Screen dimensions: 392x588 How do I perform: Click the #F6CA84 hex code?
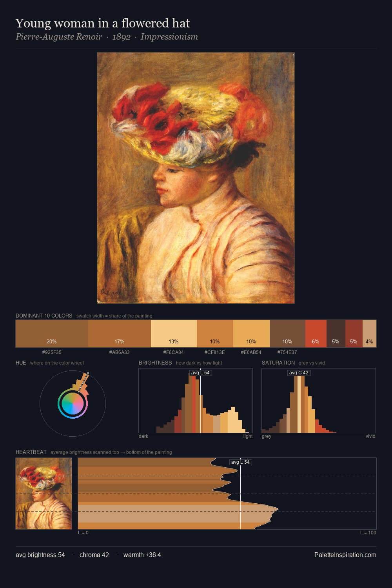174,352
